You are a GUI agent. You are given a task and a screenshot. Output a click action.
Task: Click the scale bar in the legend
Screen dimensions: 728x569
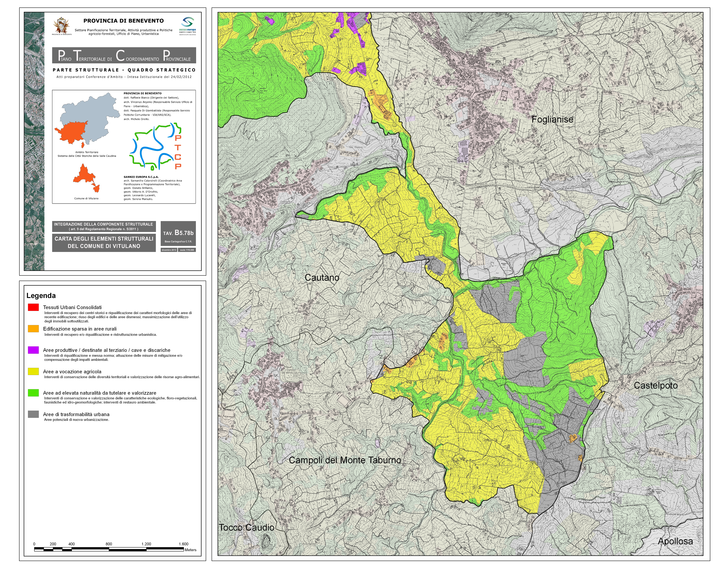tap(109, 549)
